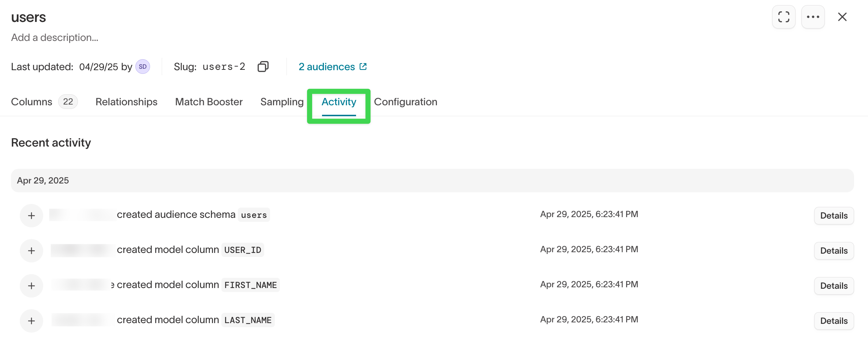Click the SD user avatar
The width and height of the screenshot is (868, 337).
[x=143, y=67]
